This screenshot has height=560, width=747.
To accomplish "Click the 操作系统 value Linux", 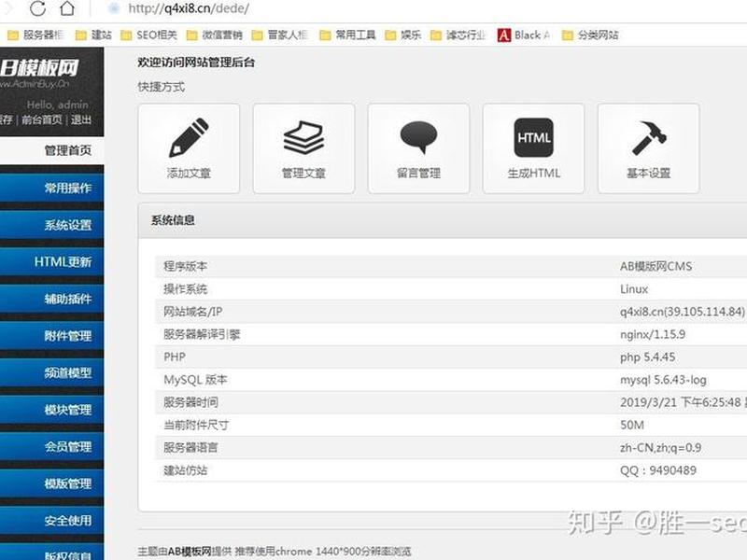I will point(634,289).
